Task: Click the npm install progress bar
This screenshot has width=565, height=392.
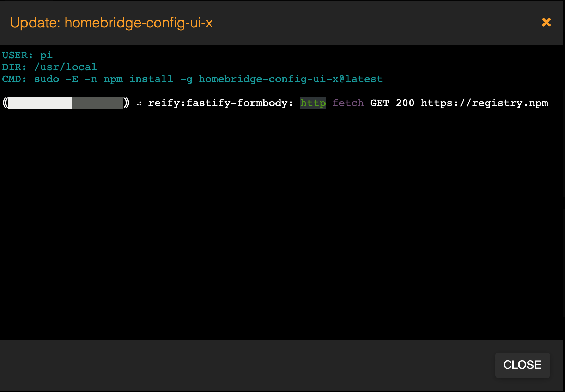Action: coord(65,103)
